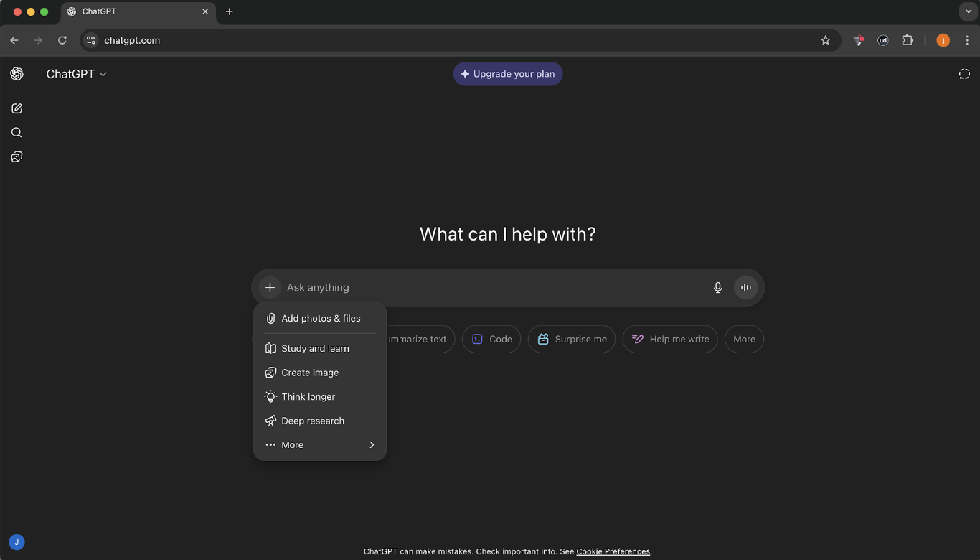Click the Code suggestion chip
Image resolution: width=980 pixels, height=560 pixels.
pos(491,340)
